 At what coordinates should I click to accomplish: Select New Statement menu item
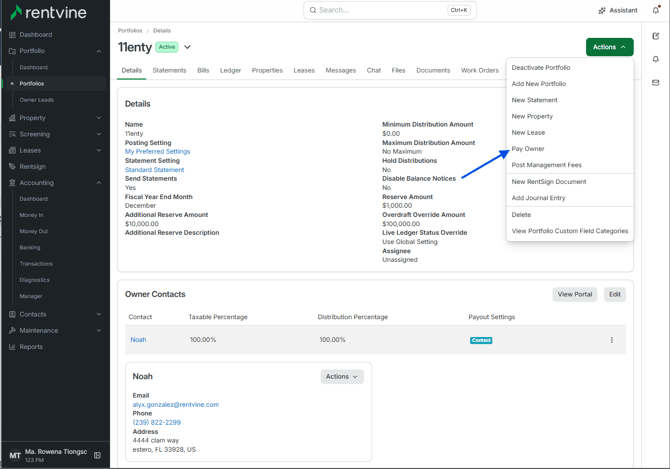534,100
